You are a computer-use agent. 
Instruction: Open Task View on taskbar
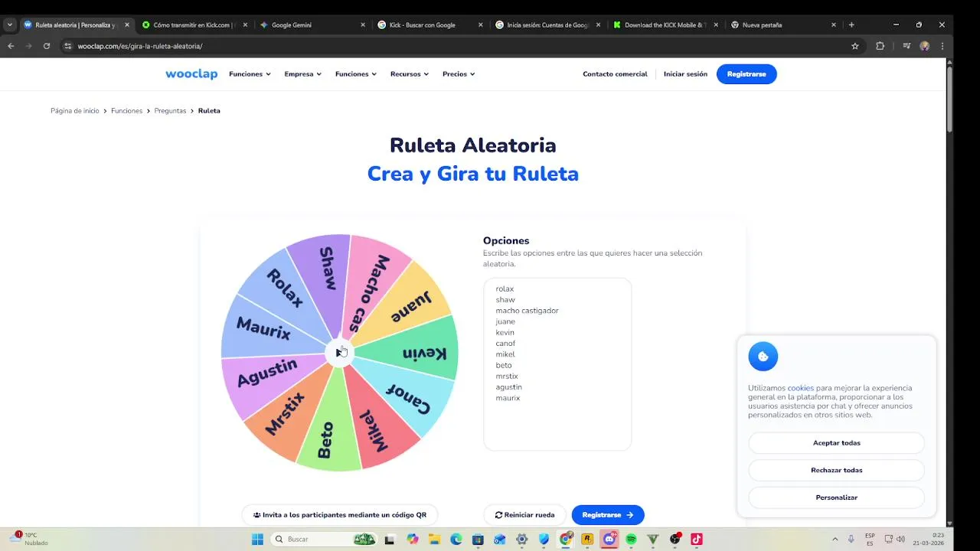390,539
